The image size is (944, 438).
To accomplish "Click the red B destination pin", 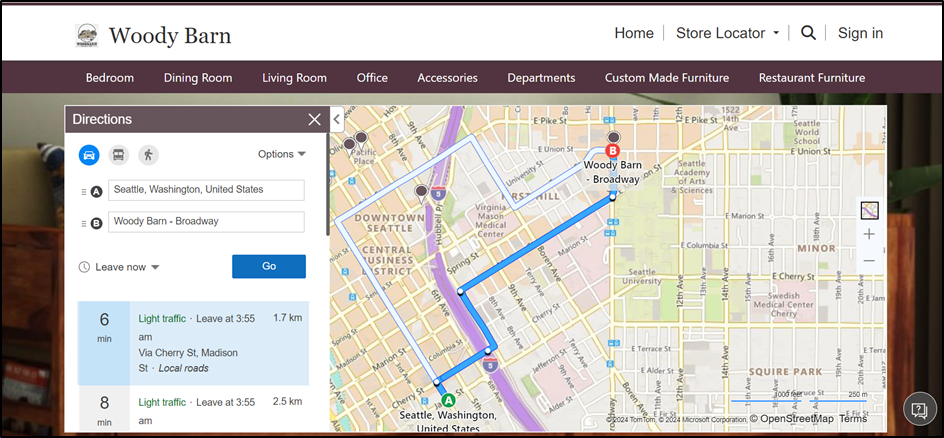I will 613,150.
